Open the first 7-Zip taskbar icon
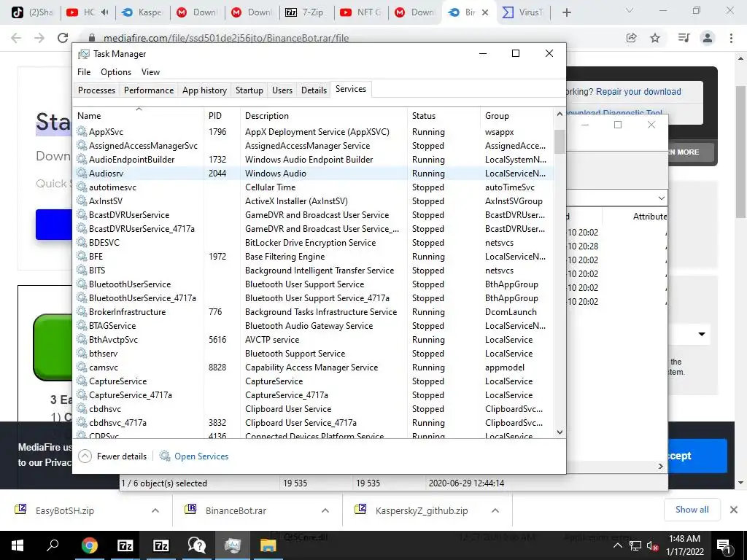This screenshot has width=747, height=560. 125,545
